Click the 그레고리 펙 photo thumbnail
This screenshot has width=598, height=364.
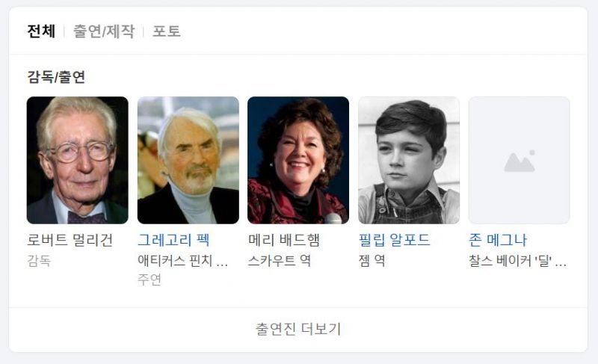click(188, 160)
